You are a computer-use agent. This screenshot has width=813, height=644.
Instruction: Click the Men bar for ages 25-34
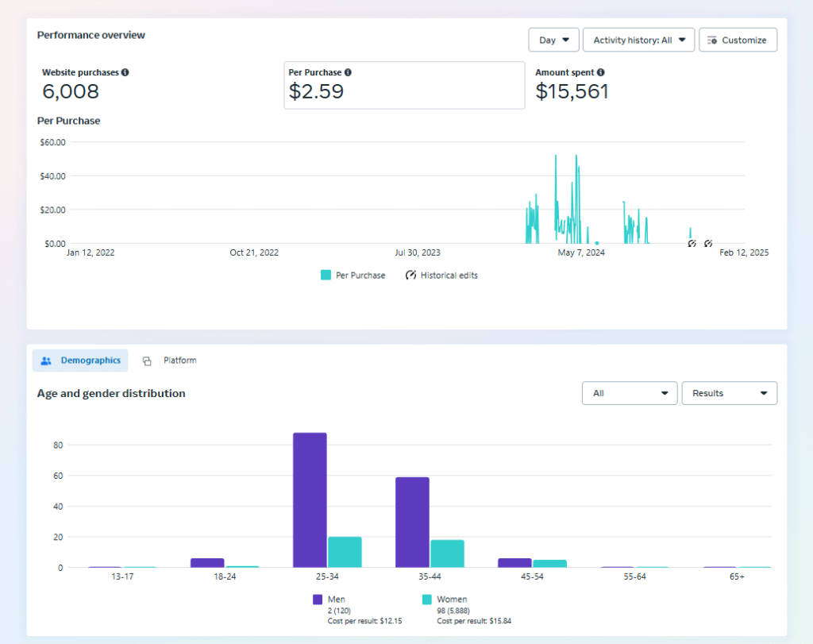310,500
